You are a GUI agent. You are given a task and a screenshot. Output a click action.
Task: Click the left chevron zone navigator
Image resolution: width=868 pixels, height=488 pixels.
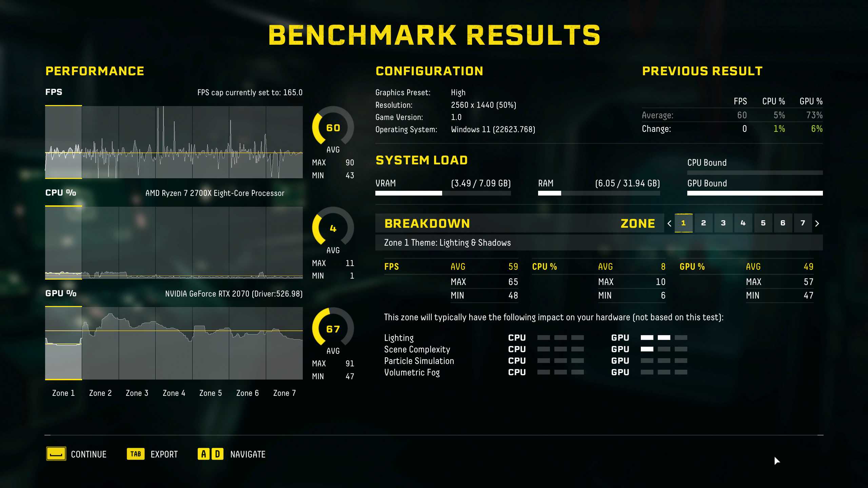click(x=668, y=223)
